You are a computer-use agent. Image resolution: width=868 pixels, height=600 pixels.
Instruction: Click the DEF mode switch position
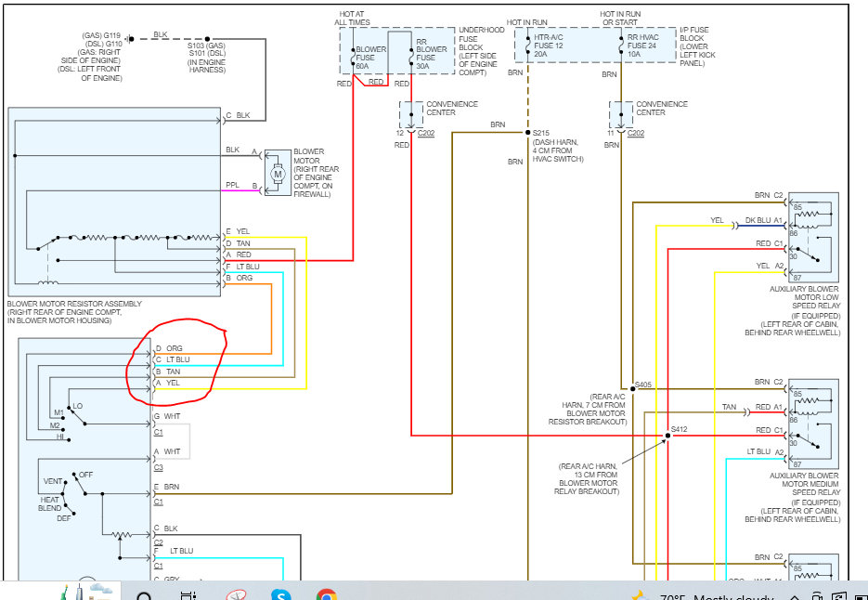click(x=64, y=519)
